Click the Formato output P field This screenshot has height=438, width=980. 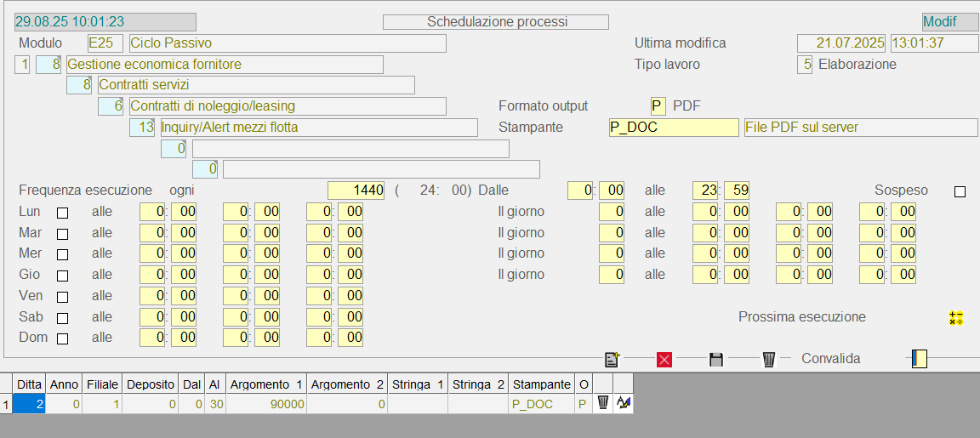point(657,106)
